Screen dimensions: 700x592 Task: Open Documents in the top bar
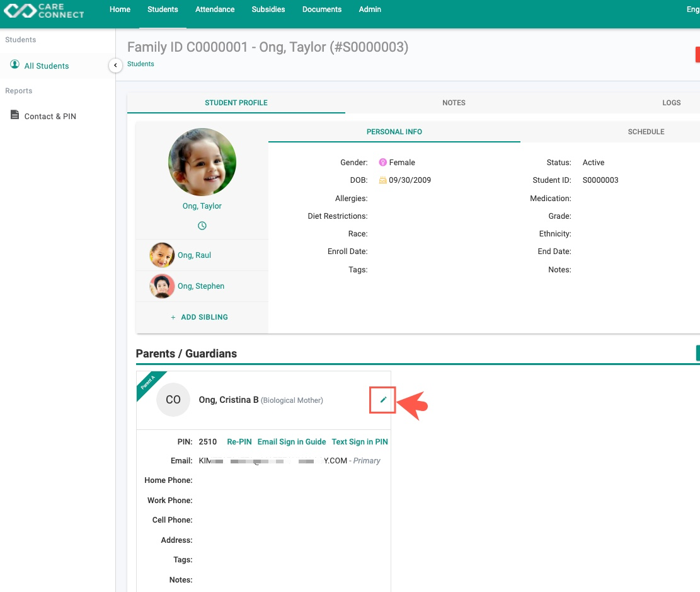coord(322,9)
